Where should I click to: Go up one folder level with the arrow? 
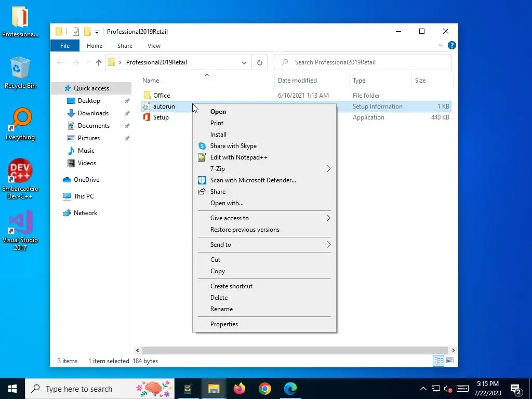pyautogui.click(x=98, y=62)
